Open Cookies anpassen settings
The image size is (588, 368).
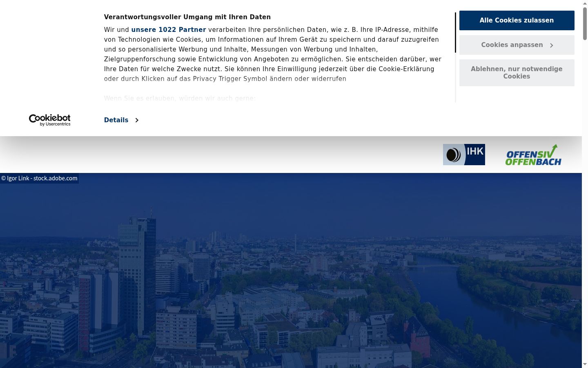click(x=517, y=45)
